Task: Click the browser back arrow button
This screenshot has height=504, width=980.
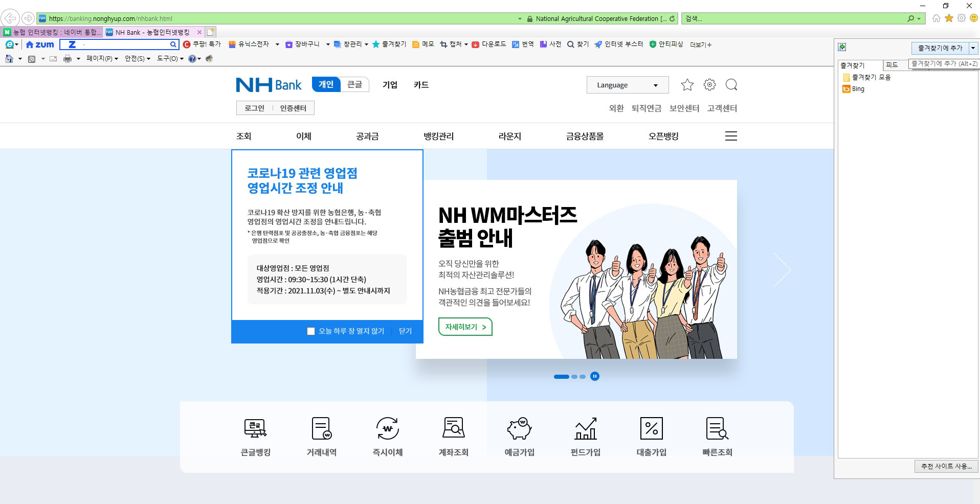Action: point(10,18)
